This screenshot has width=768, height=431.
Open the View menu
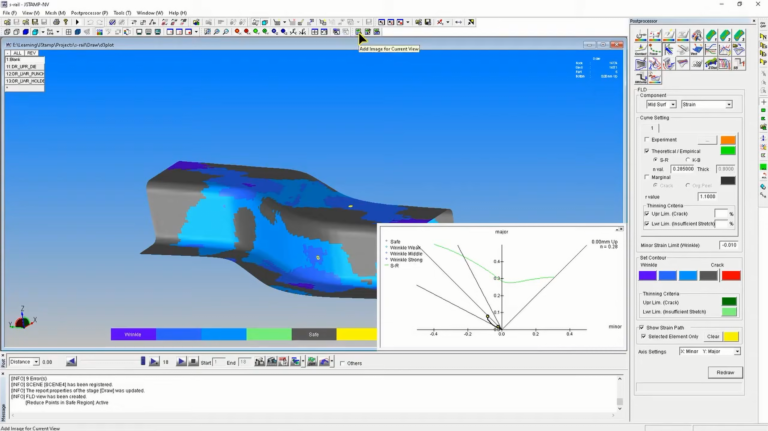[30, 13]
